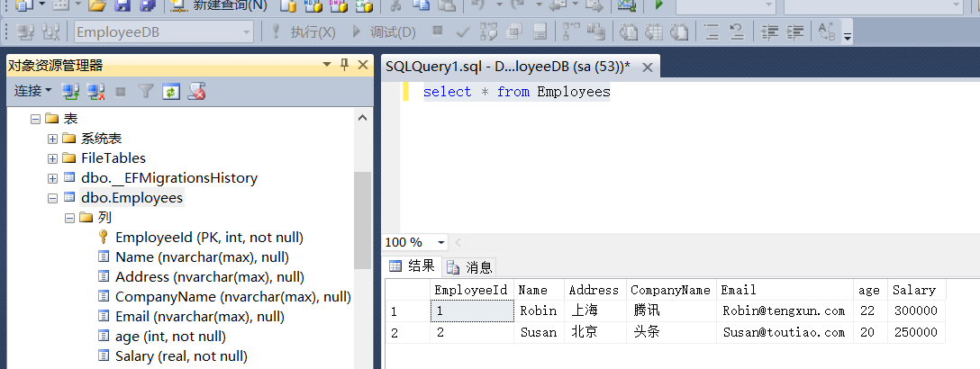Click the Salary column header in results
Screen dimensions: 980x369
click(x=916, y=290)
